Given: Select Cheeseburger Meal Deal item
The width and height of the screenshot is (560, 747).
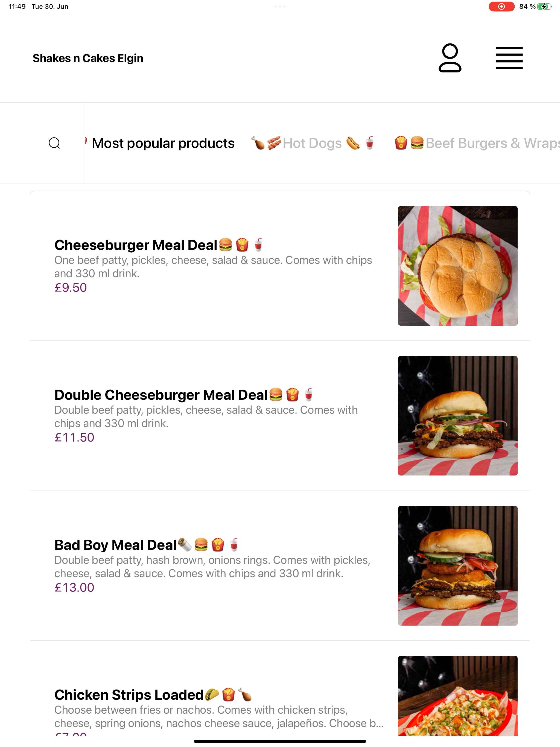Looking at the screenshot, I should point(280,266).
